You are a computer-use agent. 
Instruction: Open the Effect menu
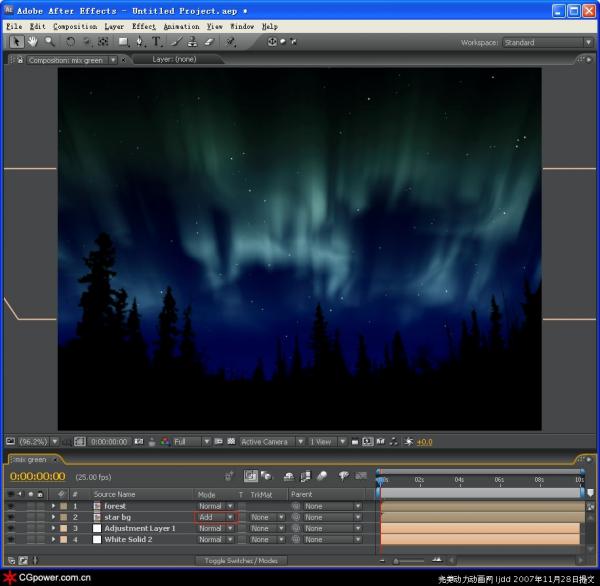tap(143, 26)
